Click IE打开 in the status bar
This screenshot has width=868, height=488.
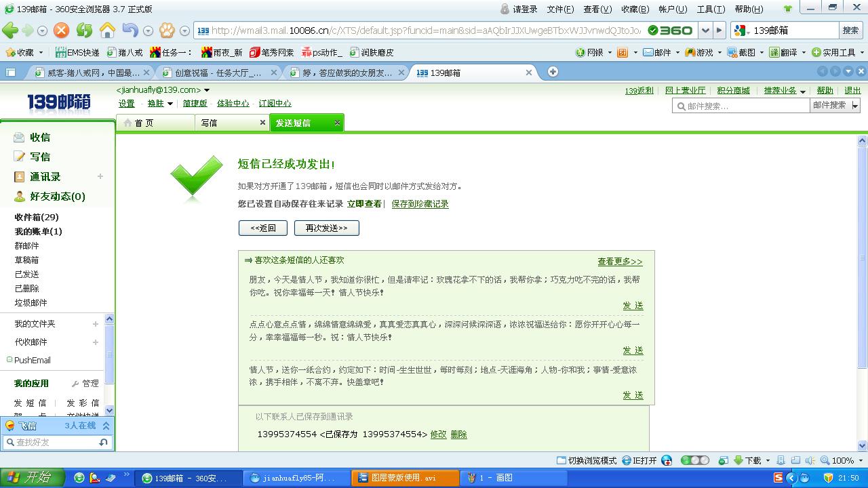coord(639,460)
